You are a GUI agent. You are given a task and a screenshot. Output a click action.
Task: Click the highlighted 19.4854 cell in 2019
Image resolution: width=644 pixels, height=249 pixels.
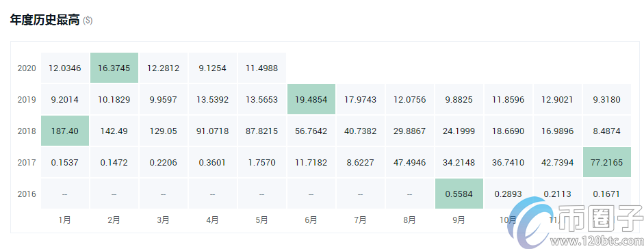[x=311, y=99]
